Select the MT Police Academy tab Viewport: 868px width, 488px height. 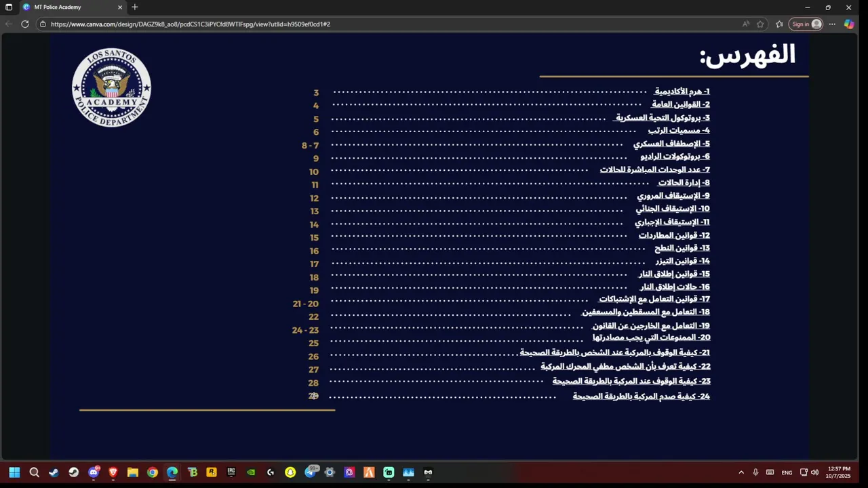pos(72,7)
